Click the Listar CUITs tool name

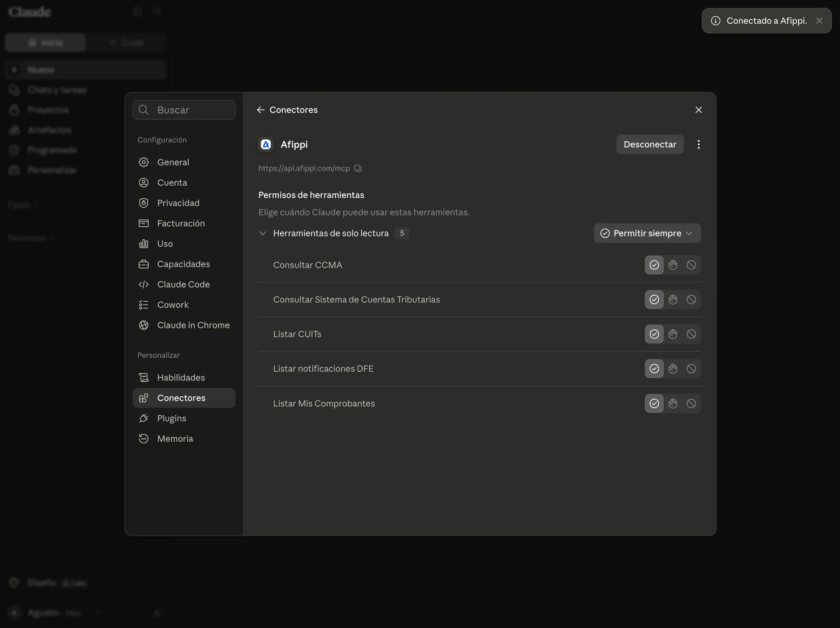pos(297,334)
